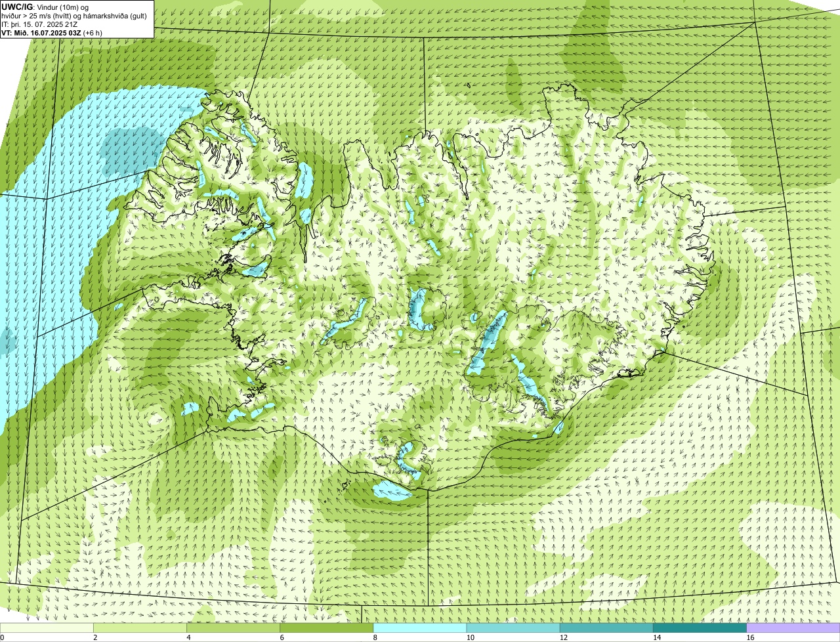Click the "14" label under the color scale

pos(656,637)
